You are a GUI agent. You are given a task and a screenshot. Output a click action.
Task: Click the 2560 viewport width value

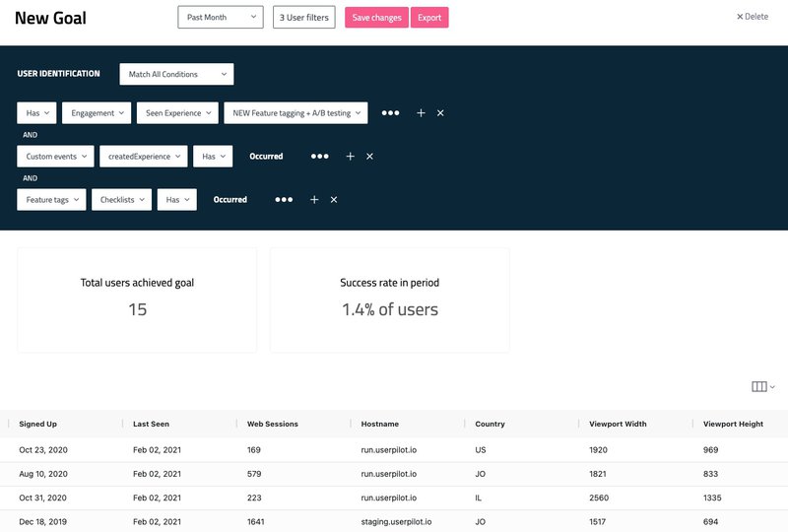click(599, 498)
